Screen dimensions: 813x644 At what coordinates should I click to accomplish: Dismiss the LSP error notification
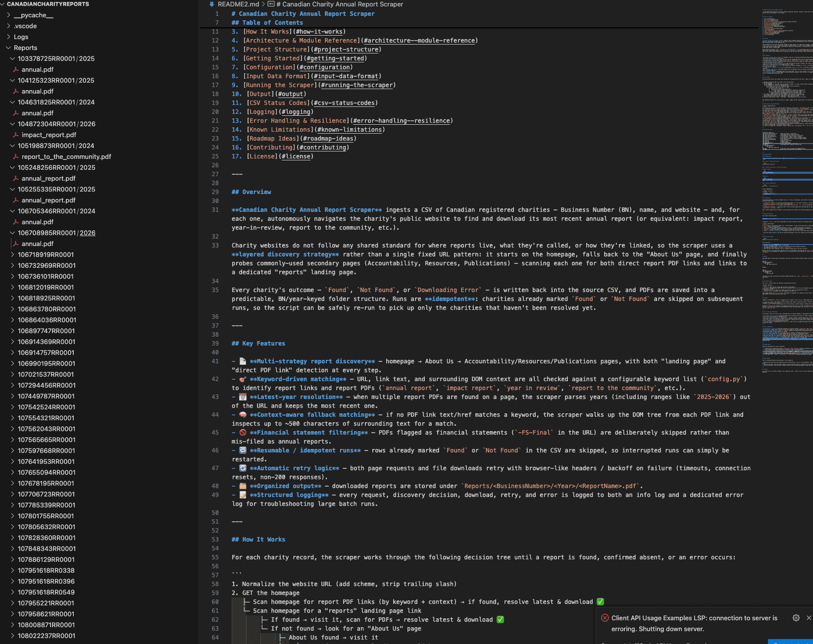click(x=809, y=618)
